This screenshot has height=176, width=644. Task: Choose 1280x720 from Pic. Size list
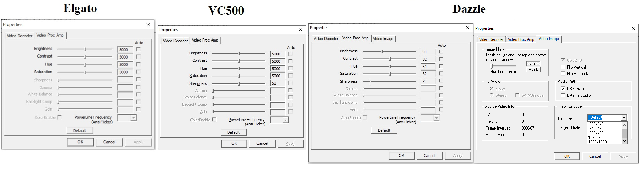click(604, 138)
